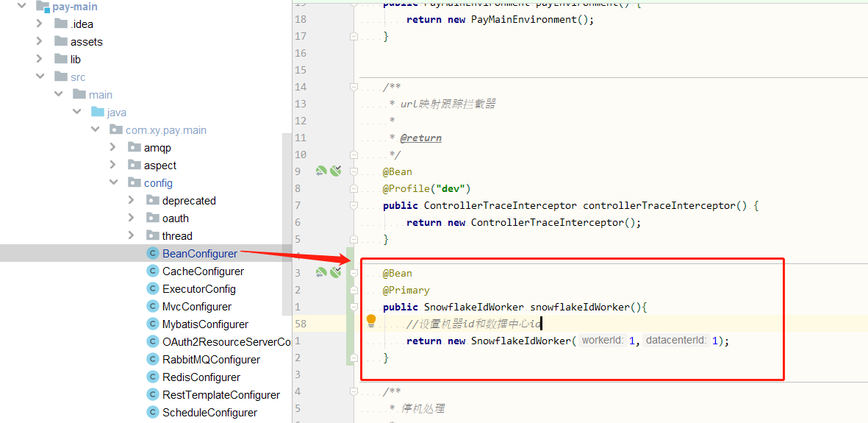Image resolution: width=868 pixels, height=423 pixels.
Task: Click the BeanConfigurer class icon
Action: 152,253
